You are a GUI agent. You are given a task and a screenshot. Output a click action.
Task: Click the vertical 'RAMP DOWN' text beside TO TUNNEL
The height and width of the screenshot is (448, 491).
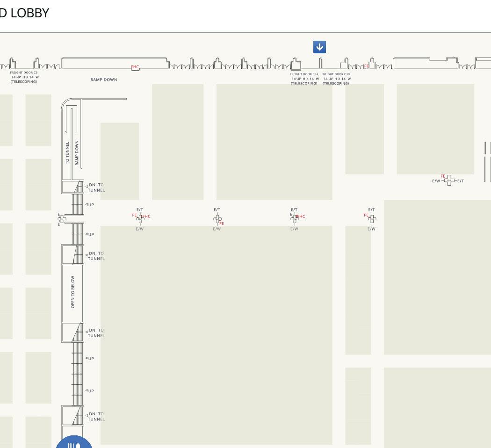tap(77, 153)
